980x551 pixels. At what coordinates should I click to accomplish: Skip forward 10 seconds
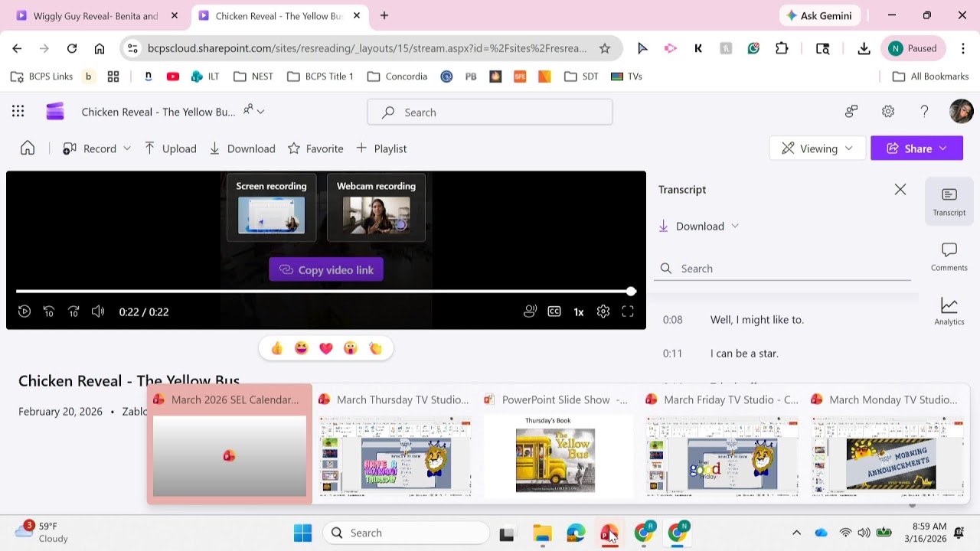pyautogui.click(x=73, y=311)
